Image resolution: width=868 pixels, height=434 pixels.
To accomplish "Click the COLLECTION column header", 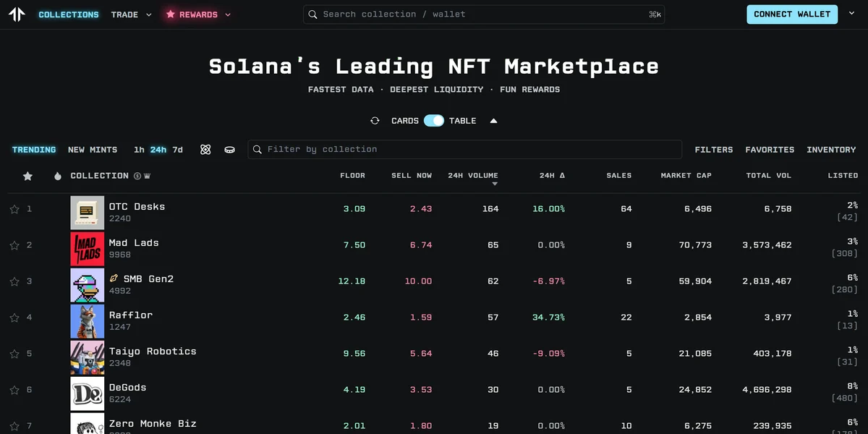I will click(x=100, y=176).
